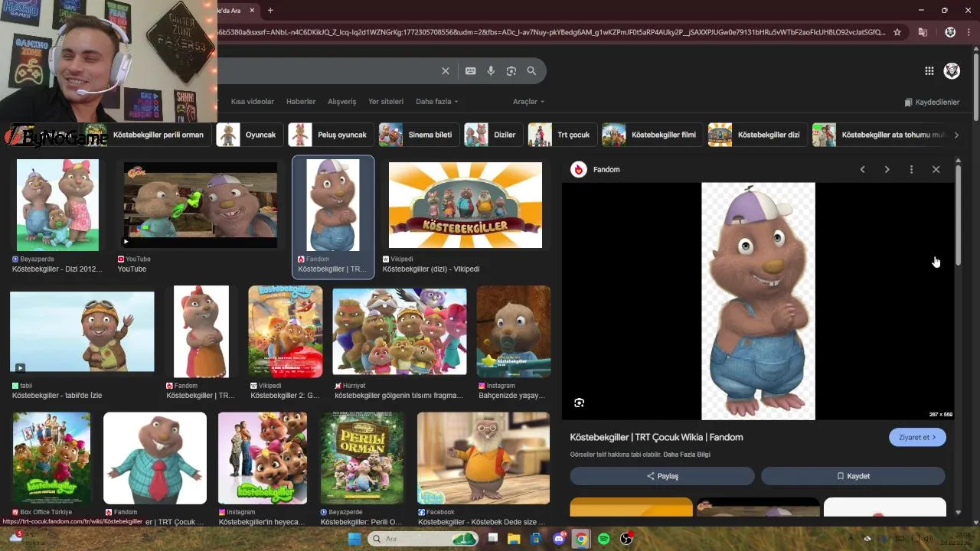The width and height of the screenshot is (980, 551).
Task: Open Kaydedilenler saved items
Action: click(x=932, y=102)
